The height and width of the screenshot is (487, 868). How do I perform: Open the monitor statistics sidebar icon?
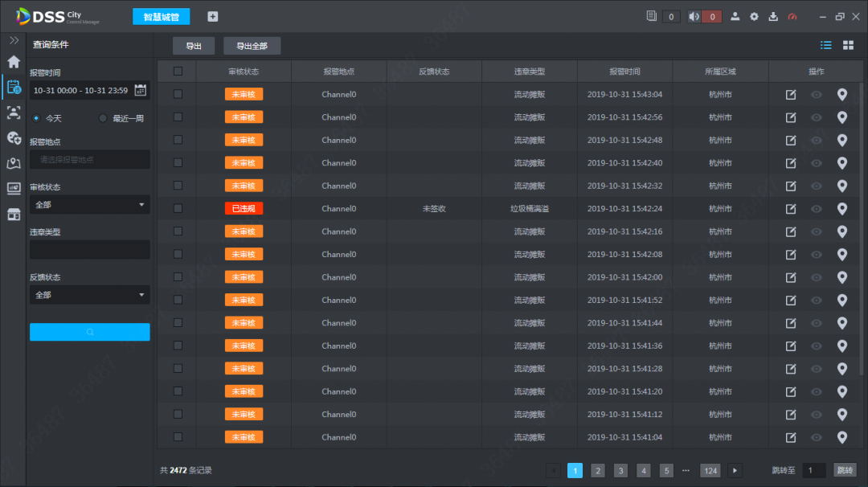click(x=14, y=189)
